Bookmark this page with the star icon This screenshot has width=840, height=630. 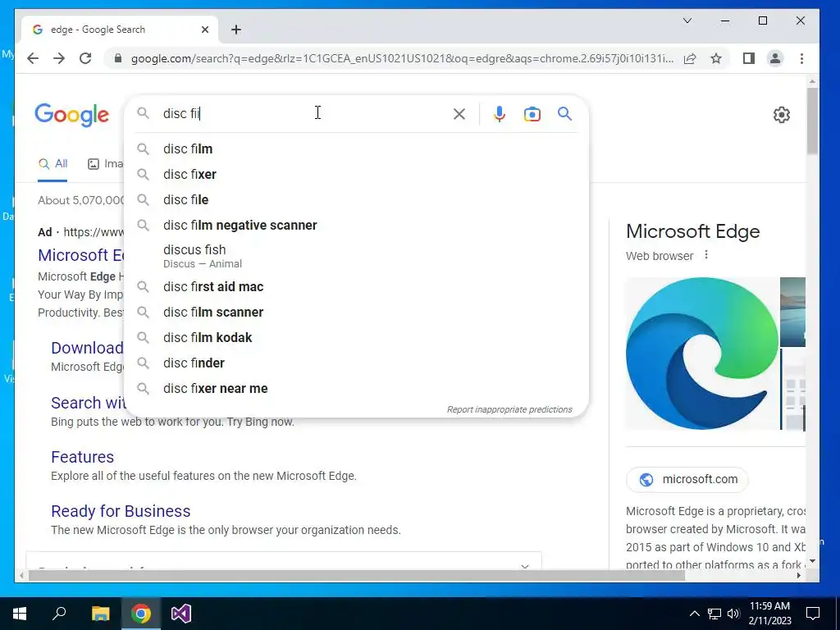716,58
